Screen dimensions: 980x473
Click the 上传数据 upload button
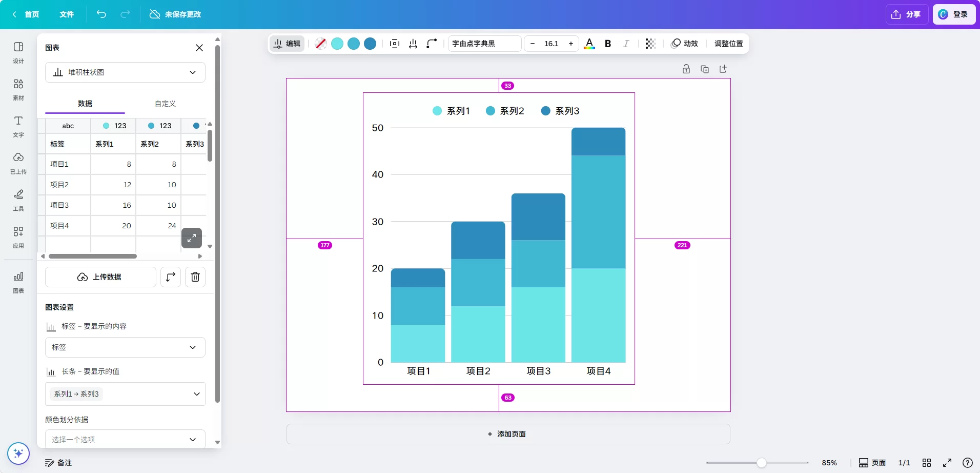pyautogui.click(x=100, y=277)
